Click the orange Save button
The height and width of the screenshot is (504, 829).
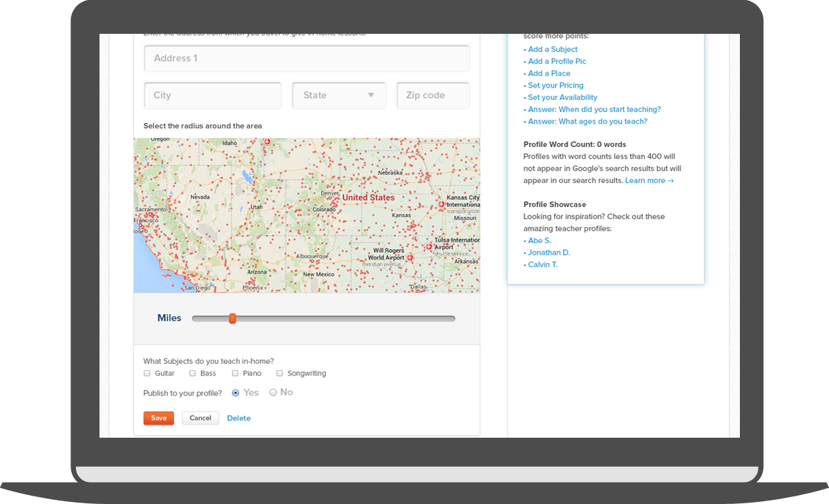click(159, 418)
